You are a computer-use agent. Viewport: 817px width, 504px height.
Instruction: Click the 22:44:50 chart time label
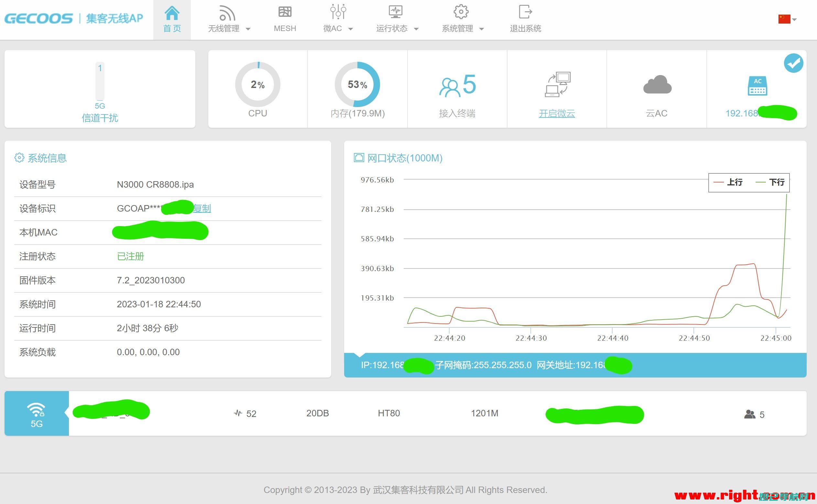point(694,338)
